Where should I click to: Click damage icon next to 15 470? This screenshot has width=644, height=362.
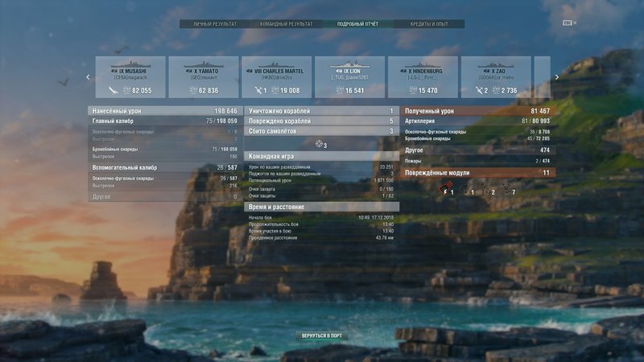coord(413,90)
